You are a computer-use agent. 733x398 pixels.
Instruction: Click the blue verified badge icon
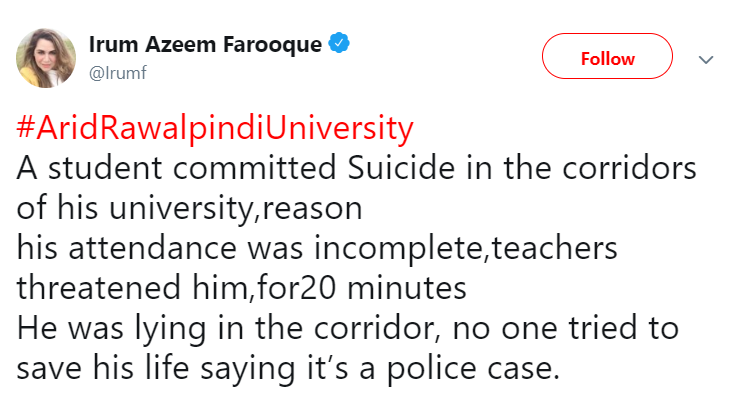pyautogui.click(x=339, y=43)
